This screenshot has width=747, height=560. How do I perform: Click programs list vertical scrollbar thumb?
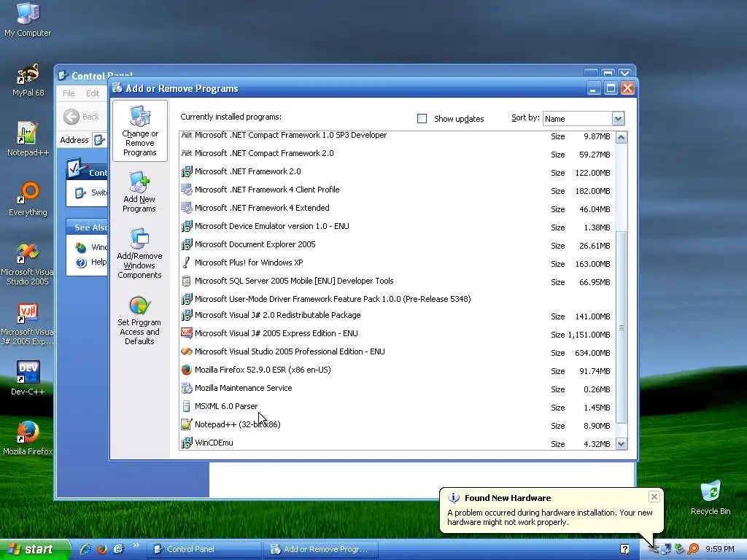(622, 327)
